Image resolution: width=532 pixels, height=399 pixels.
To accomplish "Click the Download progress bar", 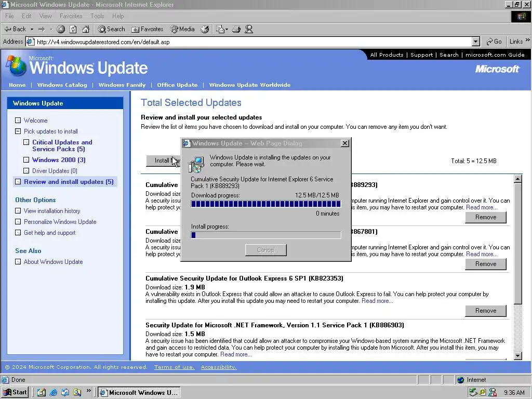I will point(265,204).
